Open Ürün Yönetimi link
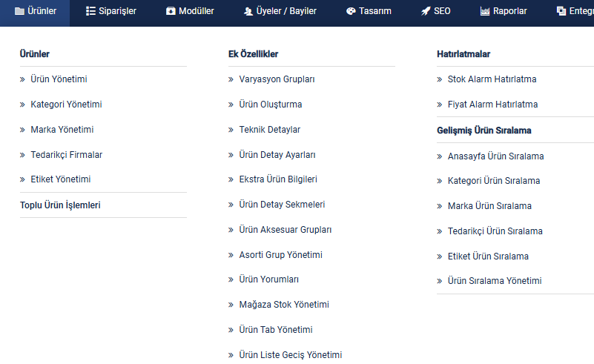Image resolution: width=594 pixels, height=364 pixels. pyautogui.click(x=59, y=79)
